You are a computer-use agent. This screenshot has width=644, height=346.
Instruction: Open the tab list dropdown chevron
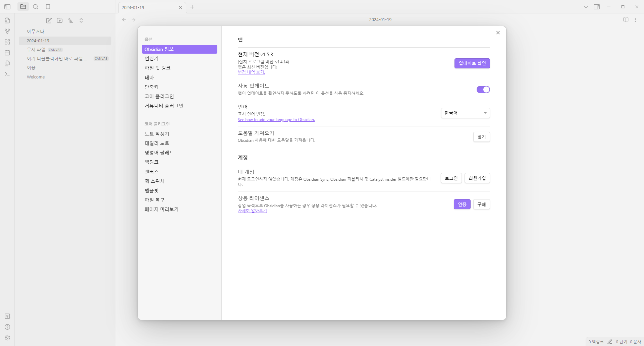[586, 7]
